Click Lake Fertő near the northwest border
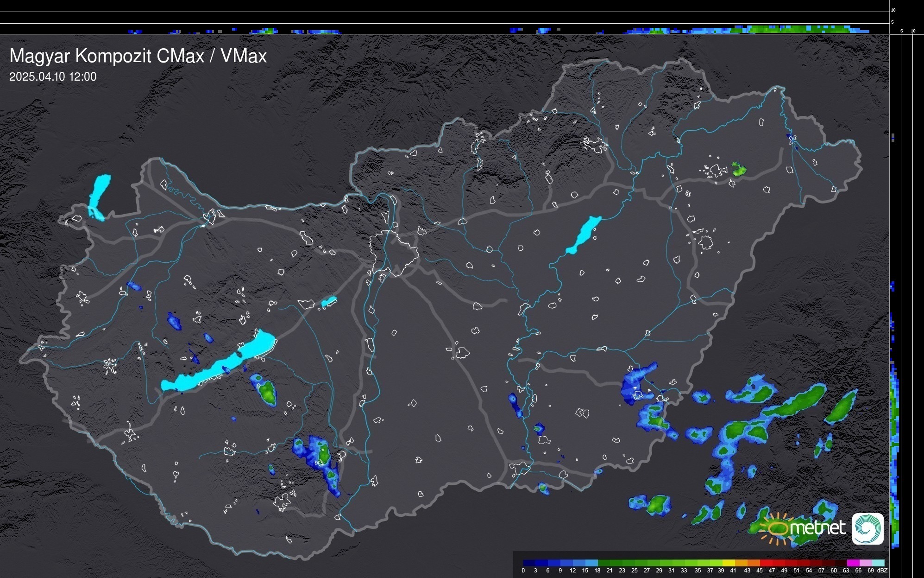 click(x=99, y=196)
